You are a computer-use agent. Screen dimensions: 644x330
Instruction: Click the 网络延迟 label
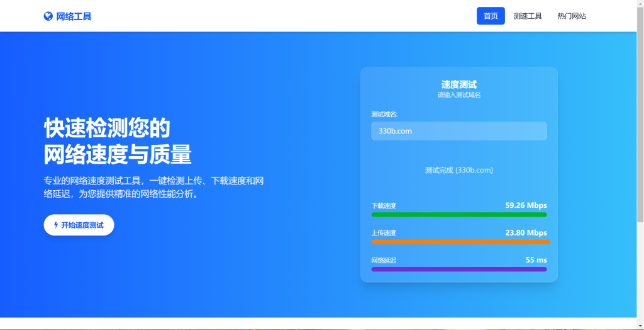(384, 261)
